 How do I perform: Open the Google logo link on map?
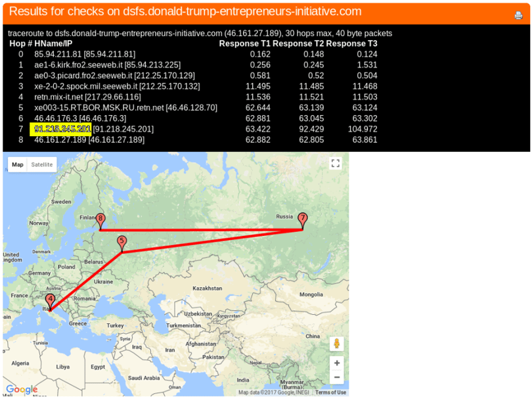[22, 389]
